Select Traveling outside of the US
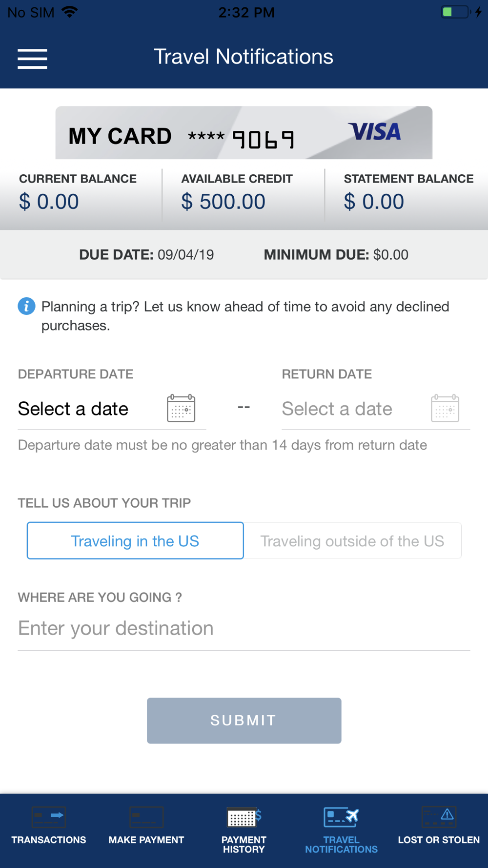Screen dimensions: 488x868 (352, 540)
